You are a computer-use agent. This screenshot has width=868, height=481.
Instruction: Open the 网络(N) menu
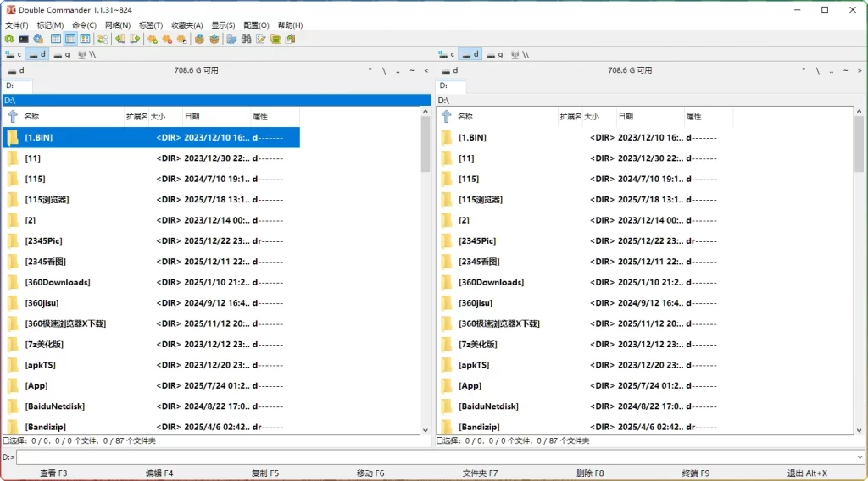coord(118,25)
